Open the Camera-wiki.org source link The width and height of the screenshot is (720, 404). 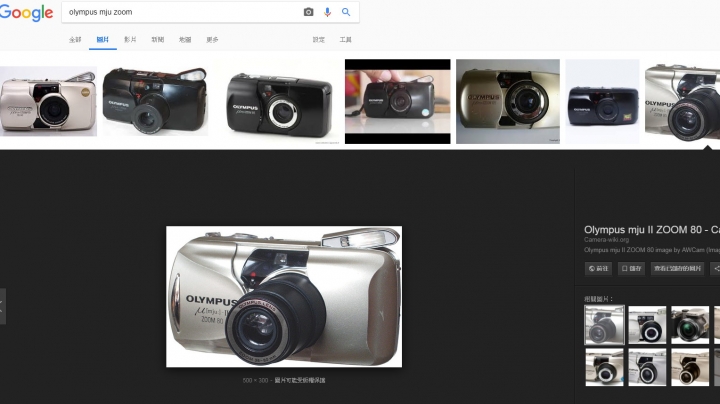tap(606, 240)
